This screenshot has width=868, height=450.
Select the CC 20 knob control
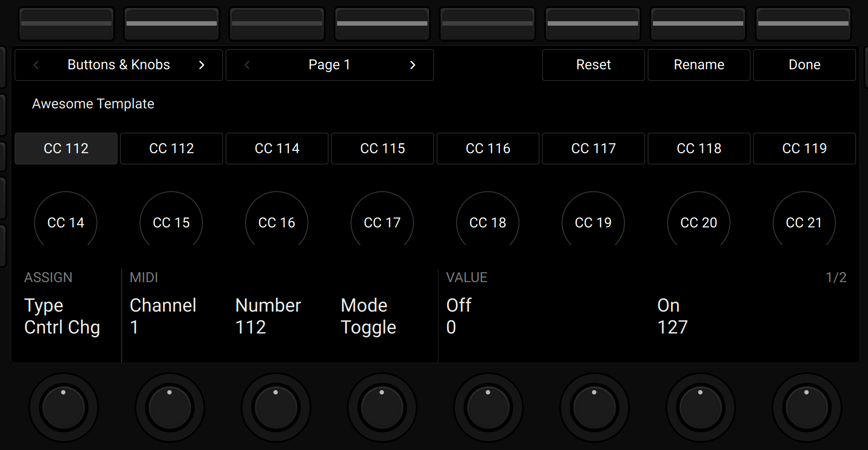point(699,222)
